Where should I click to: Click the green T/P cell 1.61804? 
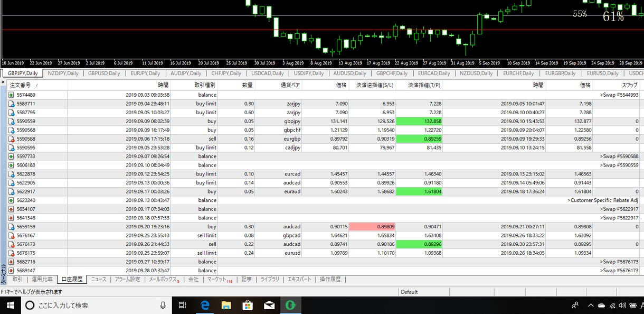coord(419,191)
